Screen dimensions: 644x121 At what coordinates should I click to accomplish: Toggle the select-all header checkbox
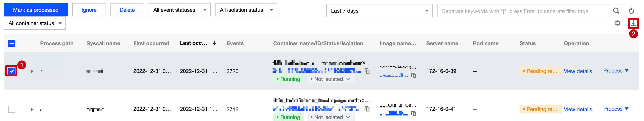point(12,43)
